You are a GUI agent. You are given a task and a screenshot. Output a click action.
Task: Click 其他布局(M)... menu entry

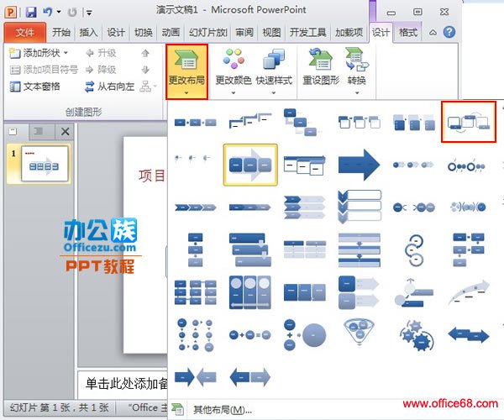223,410
